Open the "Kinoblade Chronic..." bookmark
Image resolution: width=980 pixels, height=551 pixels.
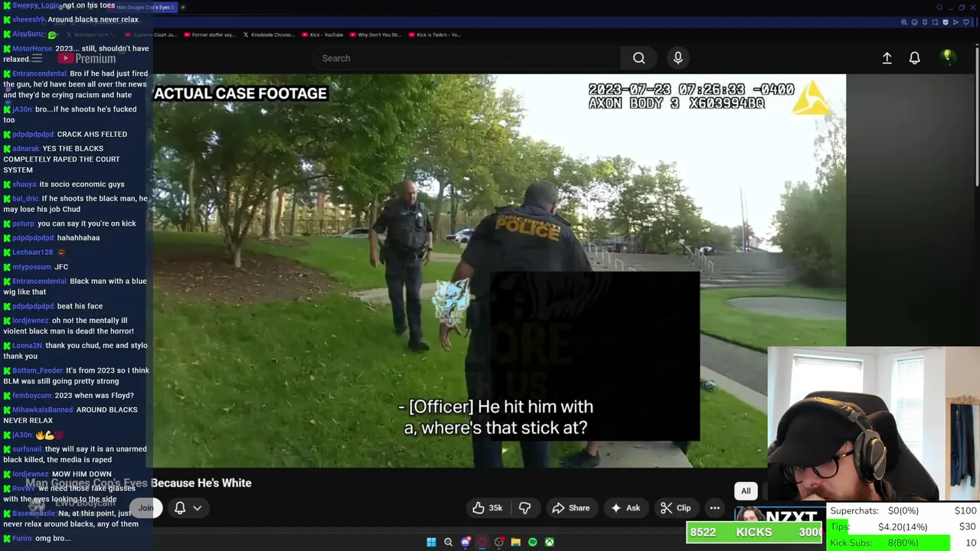(269, 34)
